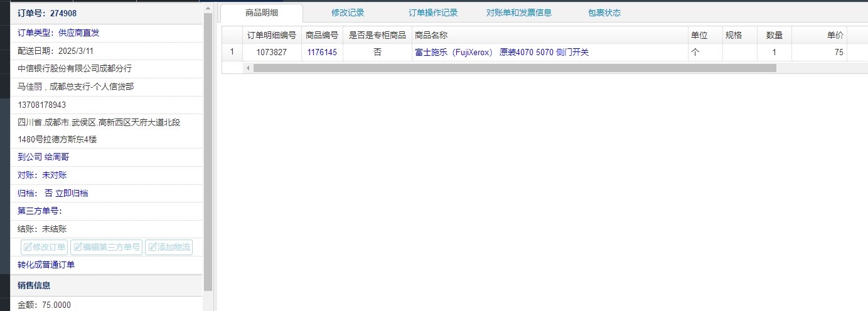Click the 结账: 未结账 status
The height and width of the screenshot is (311, 868).
point(42,229)
